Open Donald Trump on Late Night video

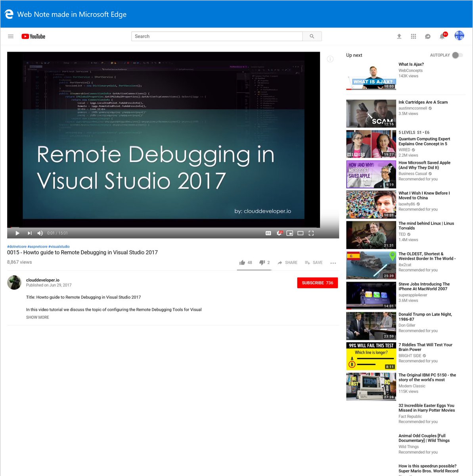[425, 317]
